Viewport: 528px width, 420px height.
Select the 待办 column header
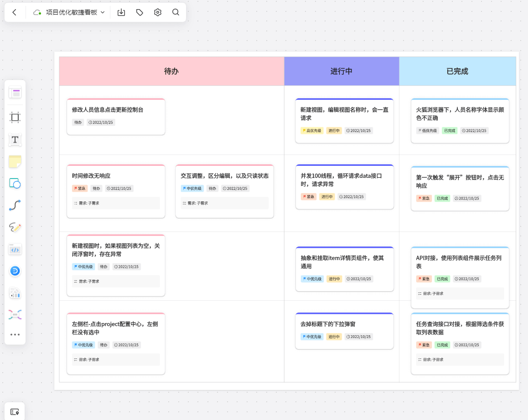click(x=172, y=72)
